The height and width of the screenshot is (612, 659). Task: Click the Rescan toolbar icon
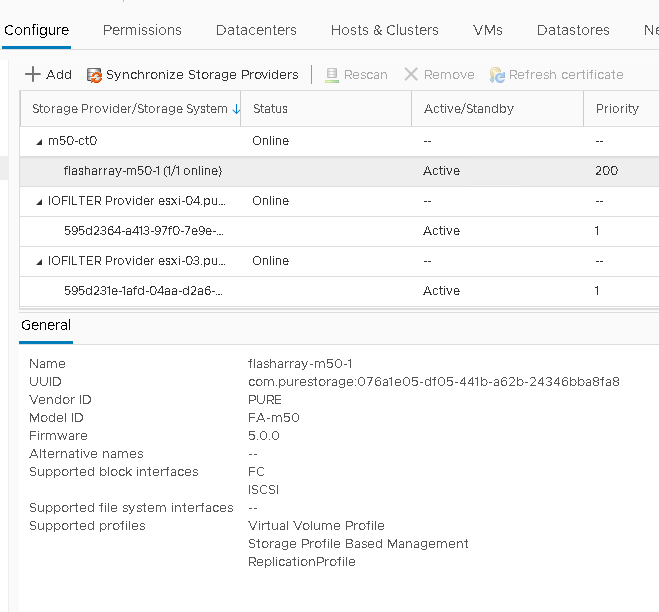[331, 75]
